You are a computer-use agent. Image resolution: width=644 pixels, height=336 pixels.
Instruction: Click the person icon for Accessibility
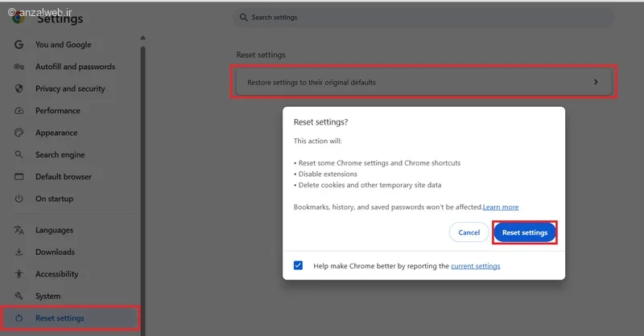click(x=19, y=274)
